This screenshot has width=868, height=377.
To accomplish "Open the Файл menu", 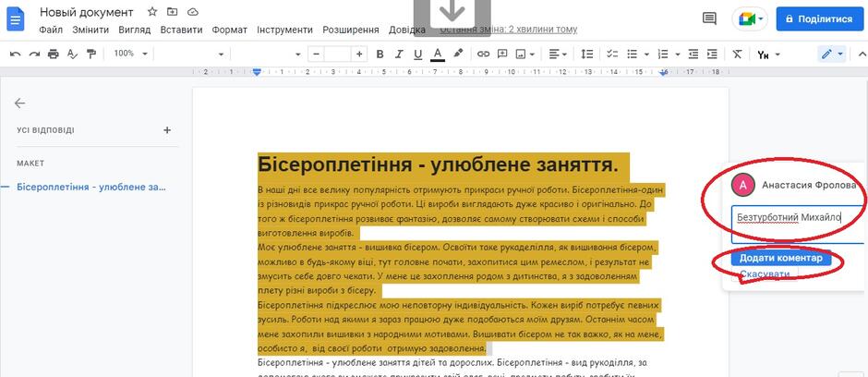I will pyautogui.click(x=51, y=30).
